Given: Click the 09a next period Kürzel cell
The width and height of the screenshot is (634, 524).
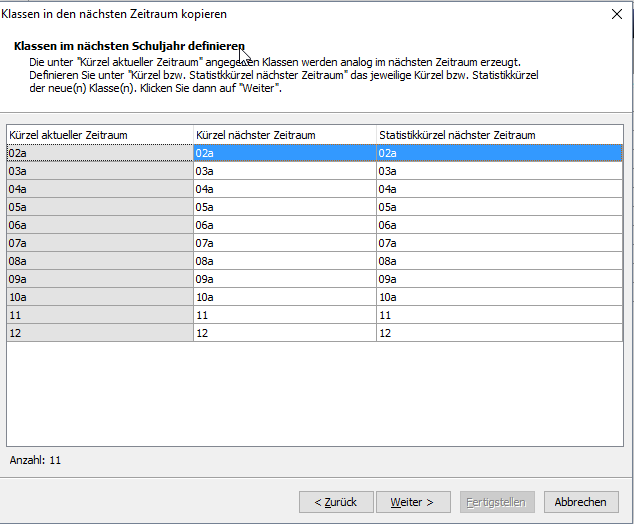Looking at the screenshot, I should [285, 279].
